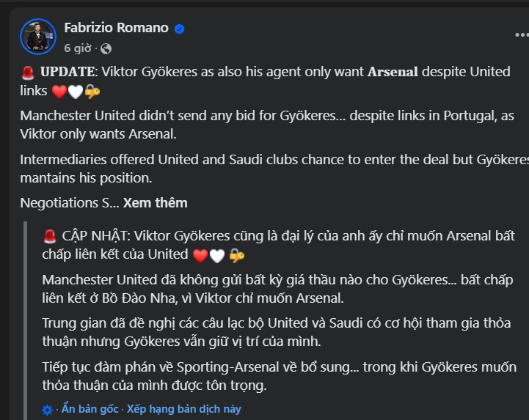Click the white heart emoji after "links"
529x420 pixels.
pos(76,92)
